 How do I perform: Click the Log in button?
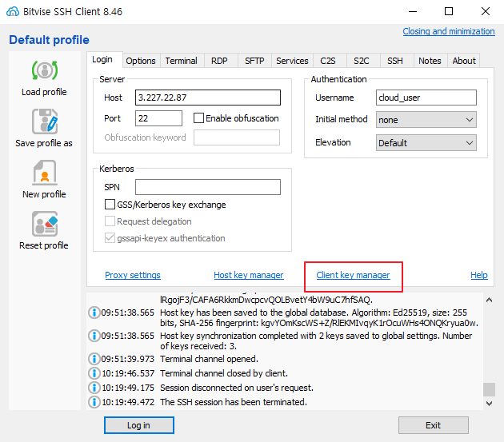pos(139,425)
